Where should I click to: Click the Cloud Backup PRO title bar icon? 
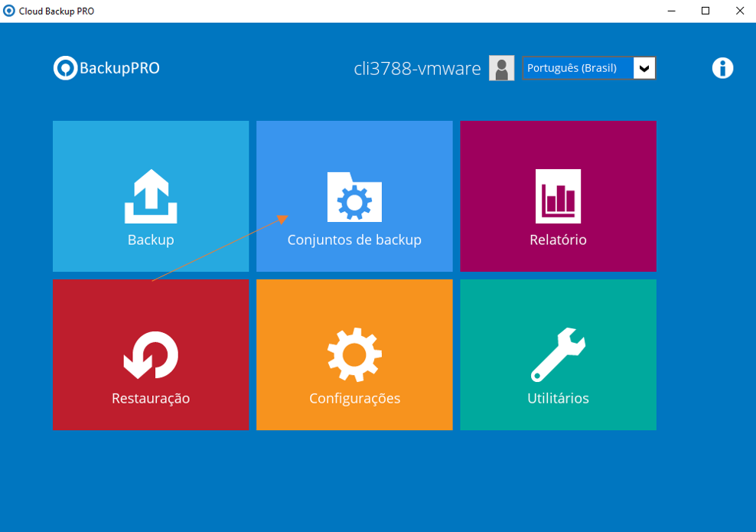coord(9,11)
